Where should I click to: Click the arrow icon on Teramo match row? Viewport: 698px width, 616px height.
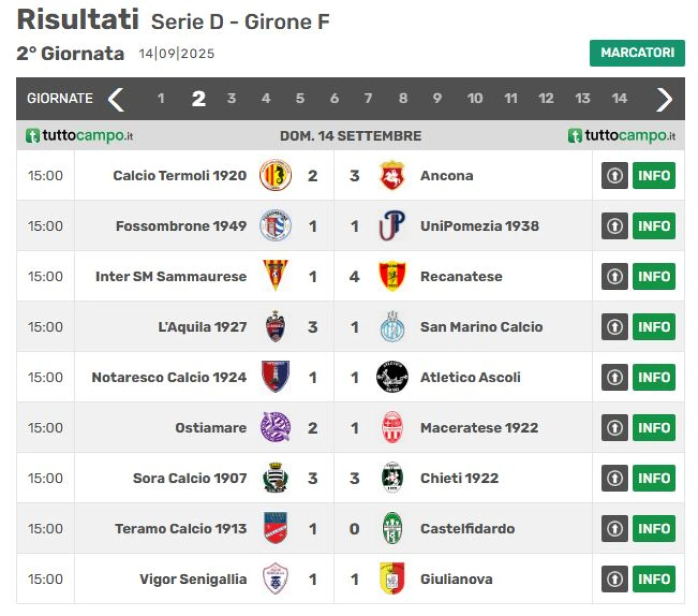tap(615, 529)
